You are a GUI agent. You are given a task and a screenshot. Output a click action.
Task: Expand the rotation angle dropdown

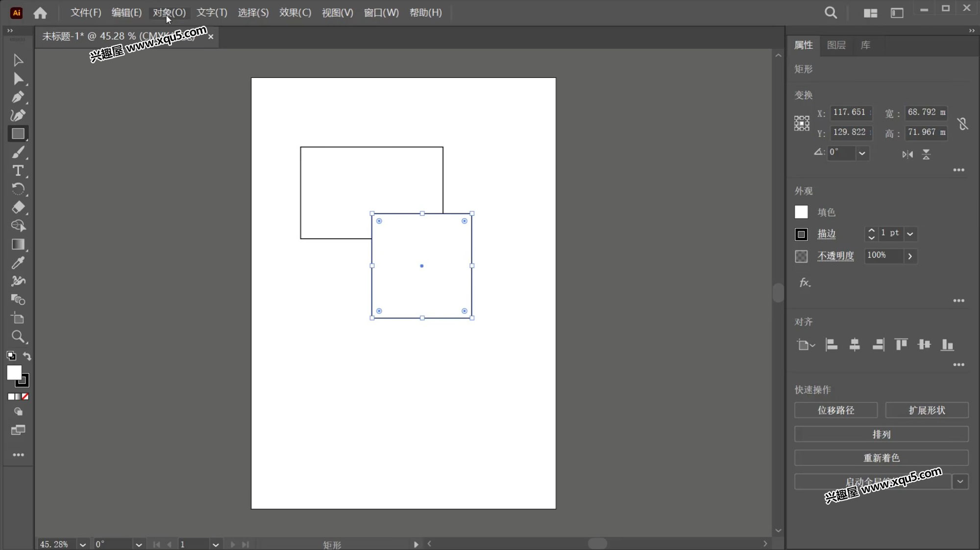[862, 153]
